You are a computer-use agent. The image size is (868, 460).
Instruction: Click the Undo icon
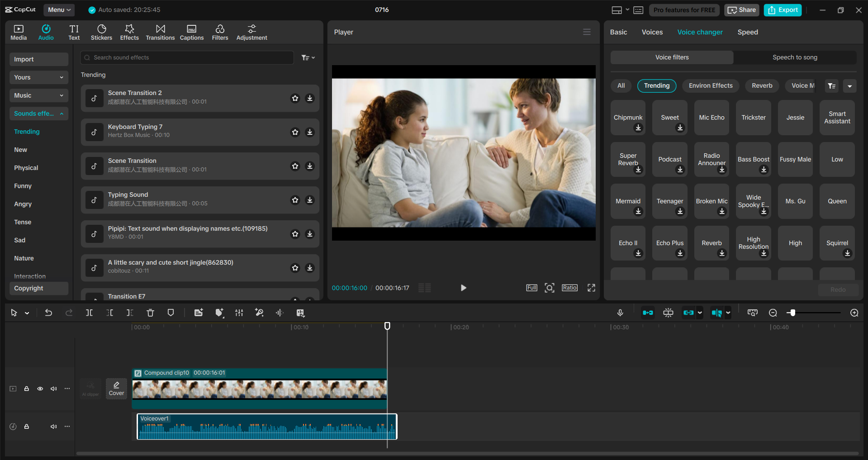[x=48, y=312]
